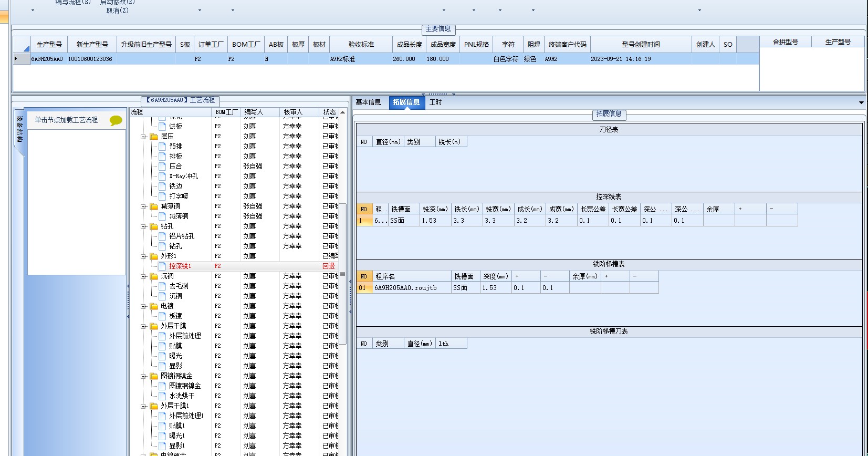Click the 铣深 value 1.53 in 控深铣表

[435, 221]
